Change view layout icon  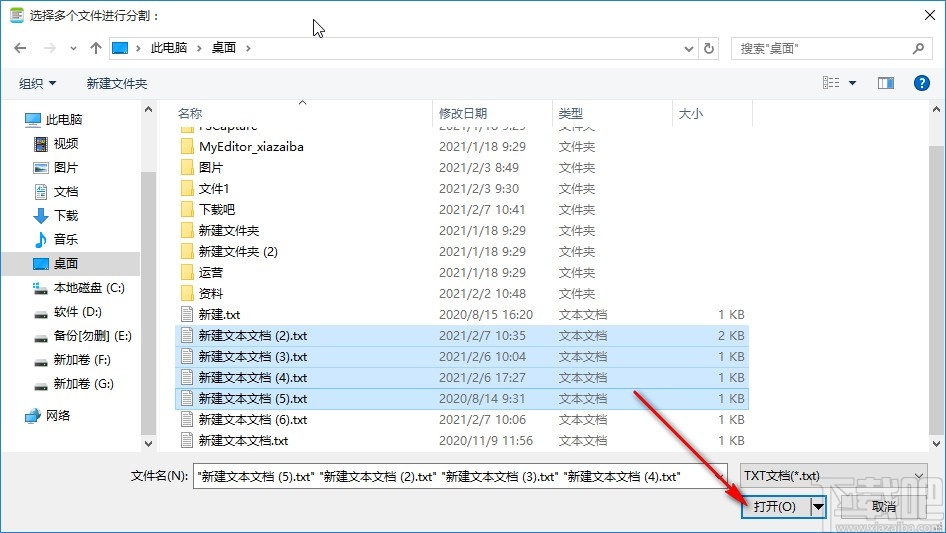point(831,83)
